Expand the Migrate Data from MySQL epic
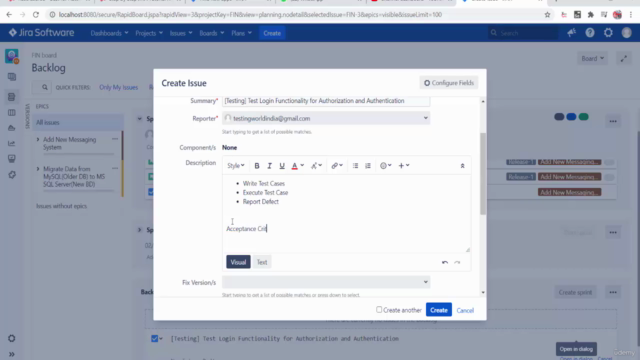 point(38,169)
